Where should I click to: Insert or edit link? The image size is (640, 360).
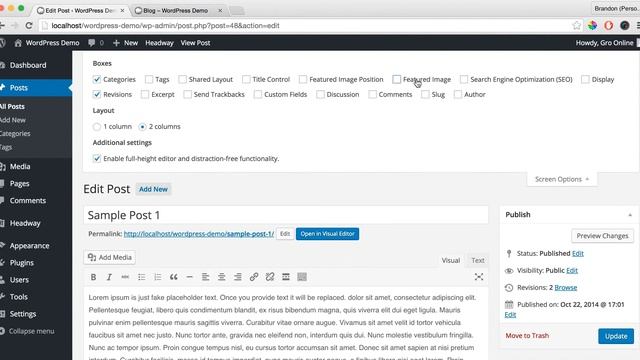tap(253, 277)
